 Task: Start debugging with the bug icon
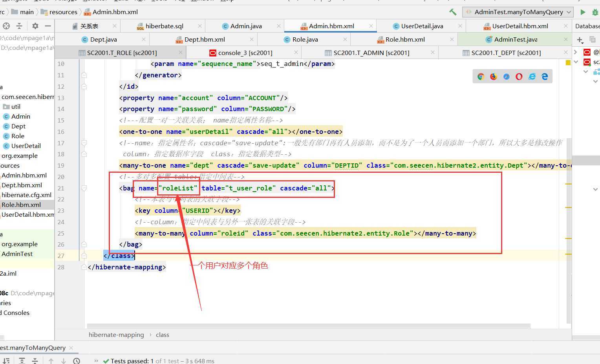[595, 12]
